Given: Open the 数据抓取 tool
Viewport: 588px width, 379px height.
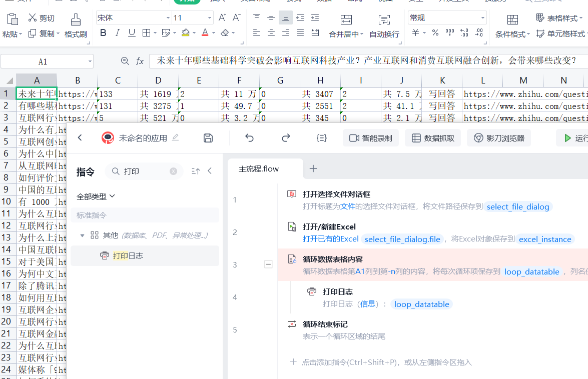Looking at the screenshot, I should [433, 138].
